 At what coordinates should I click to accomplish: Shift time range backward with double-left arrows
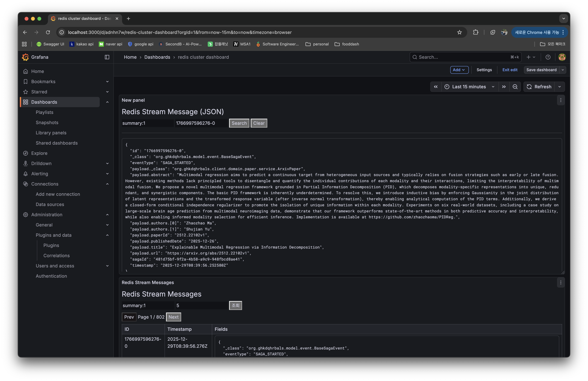click(436, 87)
